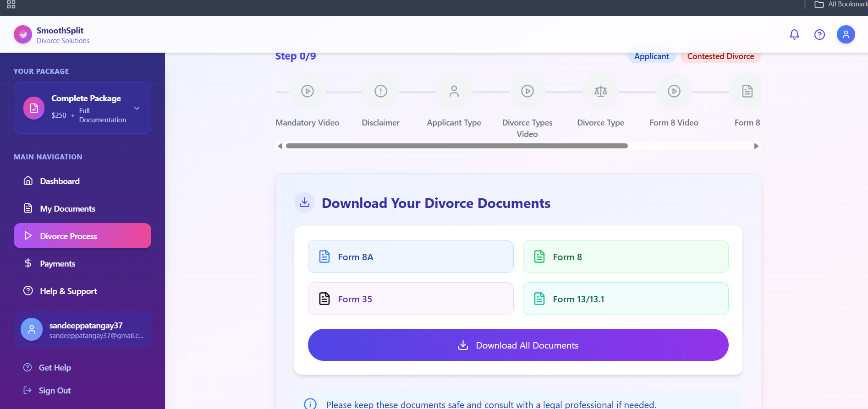Open the sandeeppatangay37 account card
This screenshot has height=409, width=868.
click(x=82, y=329)
